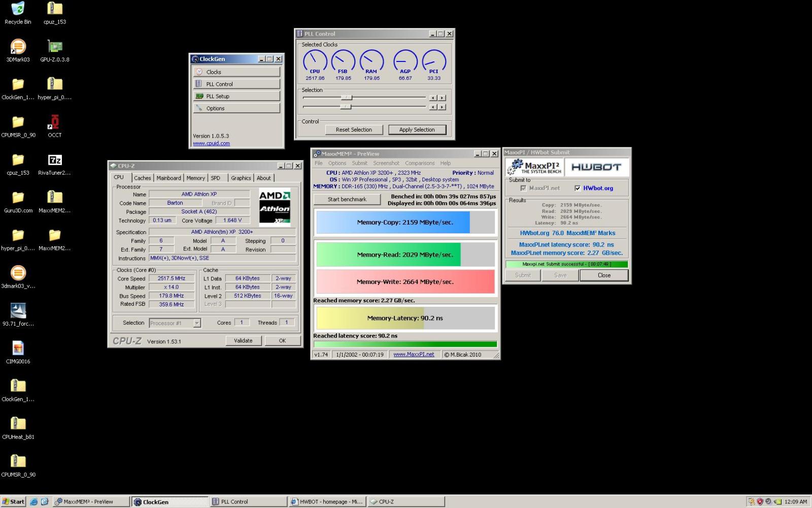Open the Options menu in MaxxMEM²
Image resolution: width=812 pixels, height=508 pixels.
pyautogui.click(x=337, y=163)
